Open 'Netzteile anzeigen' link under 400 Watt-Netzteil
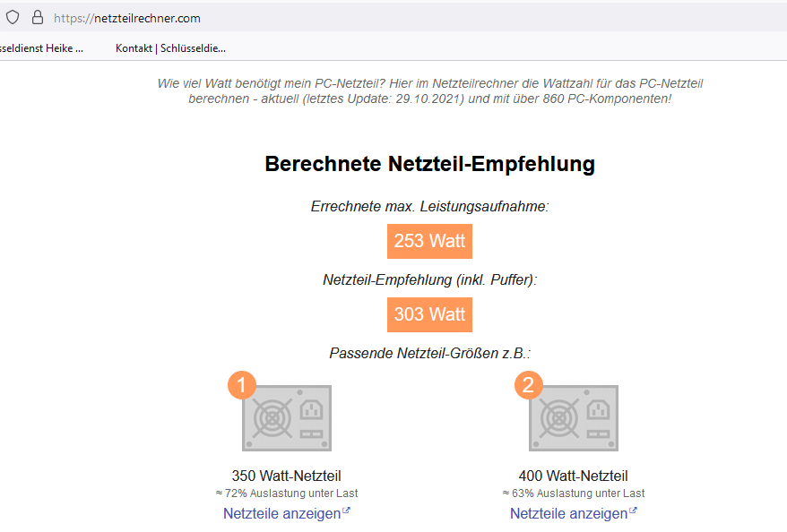This screenshot has height=532, width=787. [x=568, y=513]
